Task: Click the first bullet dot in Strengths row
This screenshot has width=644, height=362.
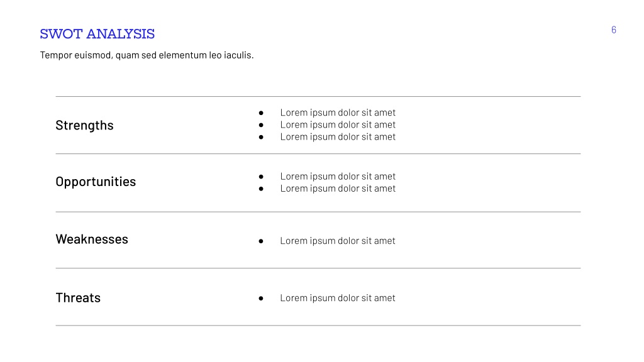Action: click(x=261, y=113)
